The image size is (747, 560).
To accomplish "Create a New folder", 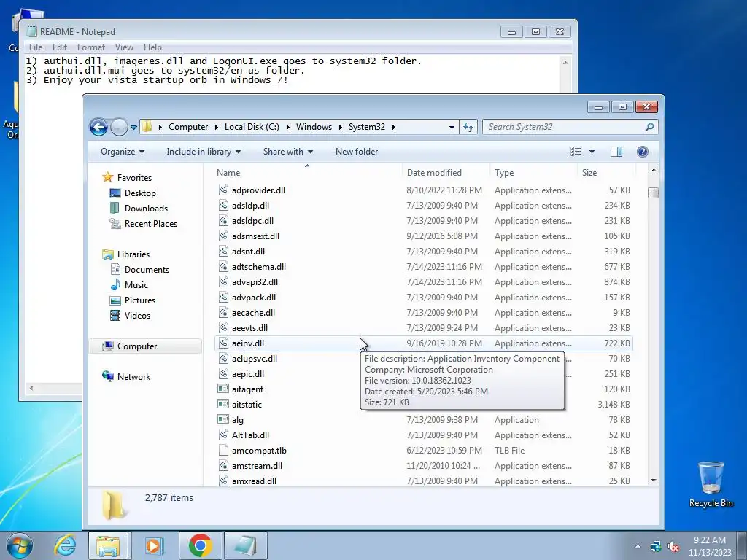I will click(356, 152).
